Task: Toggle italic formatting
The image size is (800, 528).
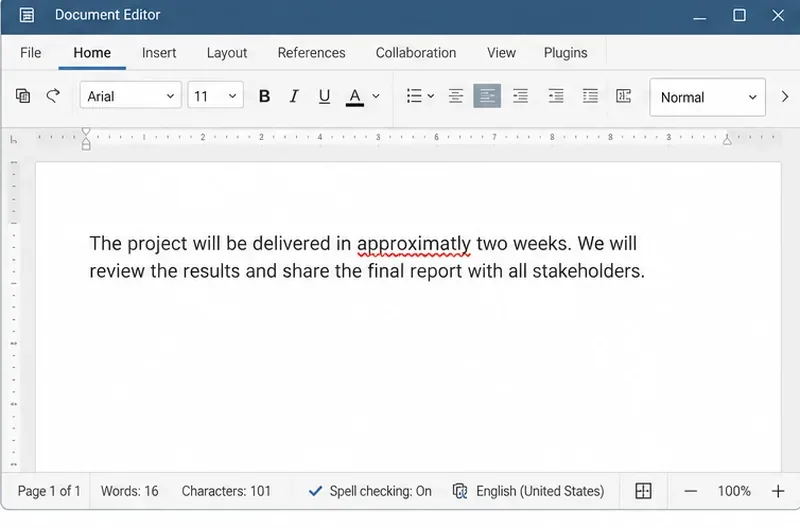Action: point(294,96)
